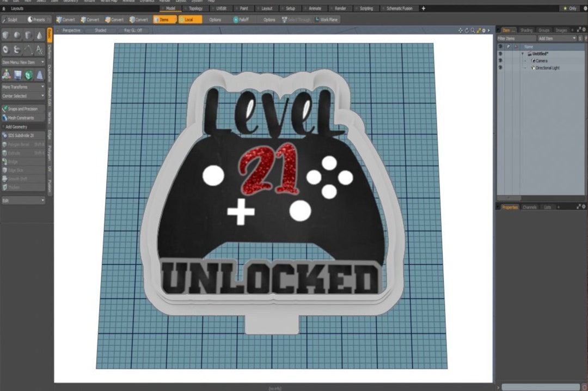The image size is (588, 391).
Task: Select the Sculpt tool icon
Action: 5,20
